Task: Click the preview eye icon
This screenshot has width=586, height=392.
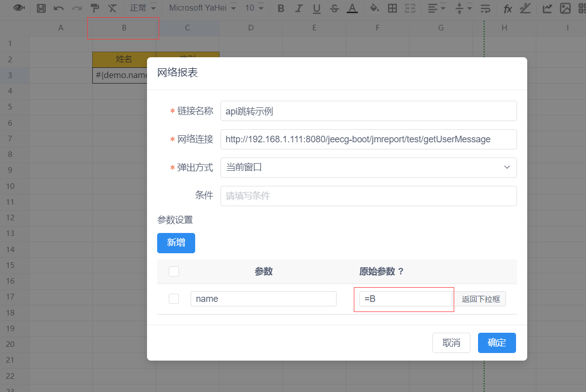Action: [x=19, y=8]
